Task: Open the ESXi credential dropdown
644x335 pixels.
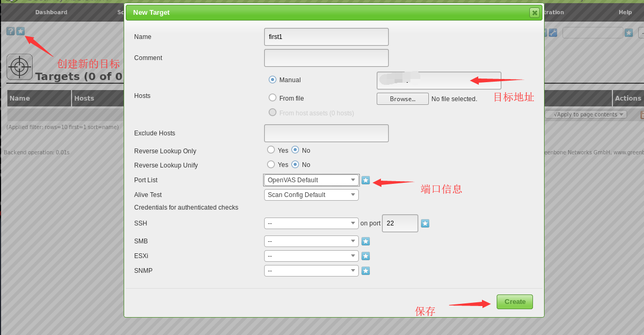Action: pyautogui.click(x=311, y=256)
